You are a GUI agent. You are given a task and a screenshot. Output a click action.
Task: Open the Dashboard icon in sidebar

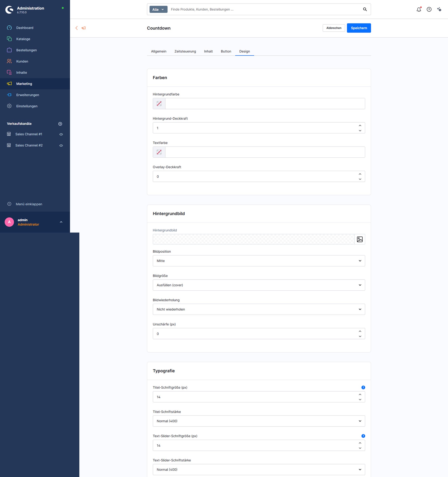pos(9,28)
